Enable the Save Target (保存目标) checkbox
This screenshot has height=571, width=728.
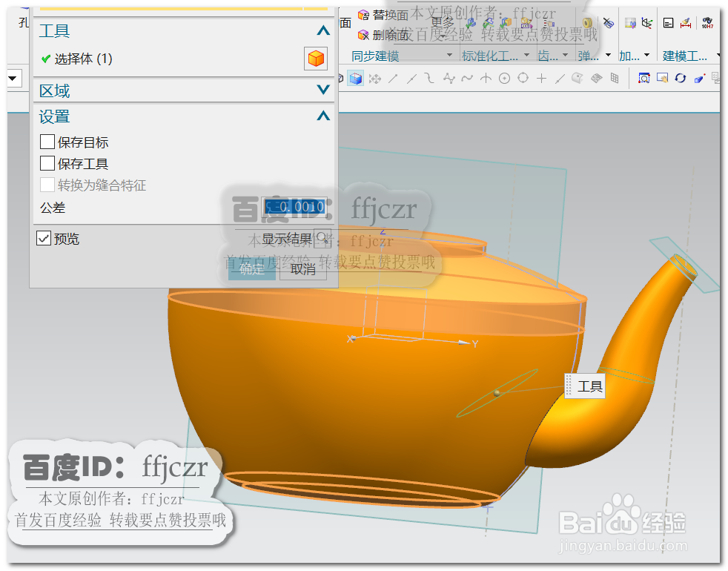pyautogui.click(x=47, y=142)
